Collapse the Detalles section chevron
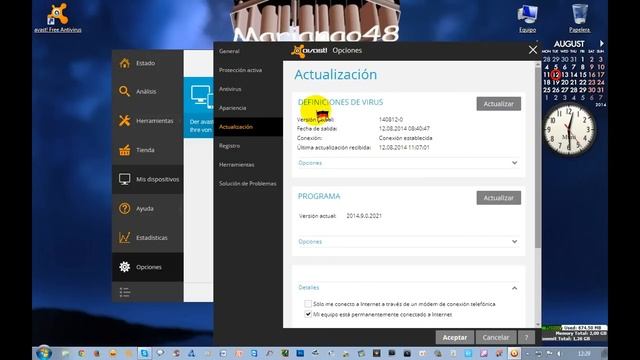The image size is (640, 360). pyautogui.click(x=514, y=288)
